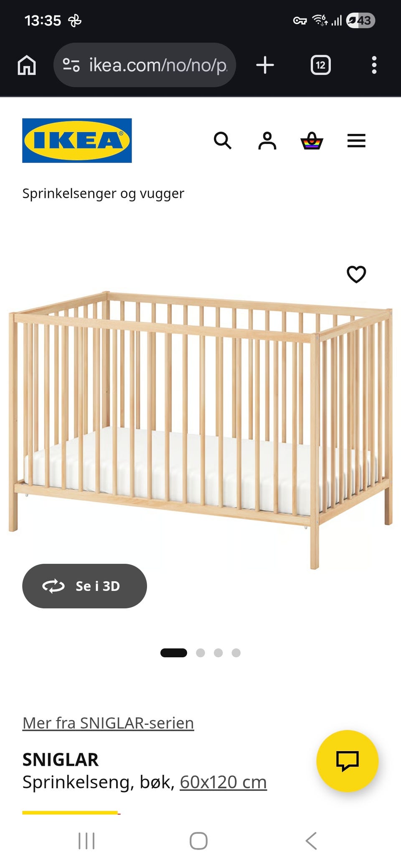Tap the browser home icon

pos(27,65)
